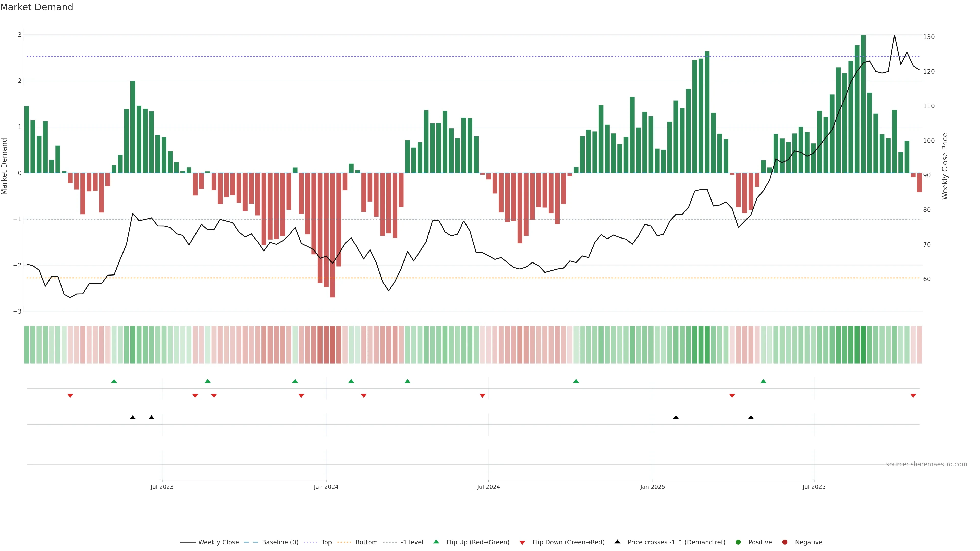This screenshot has width=980, height=551.
Task: Click the Positive green dot legend
Action: [x=738, y=542]
